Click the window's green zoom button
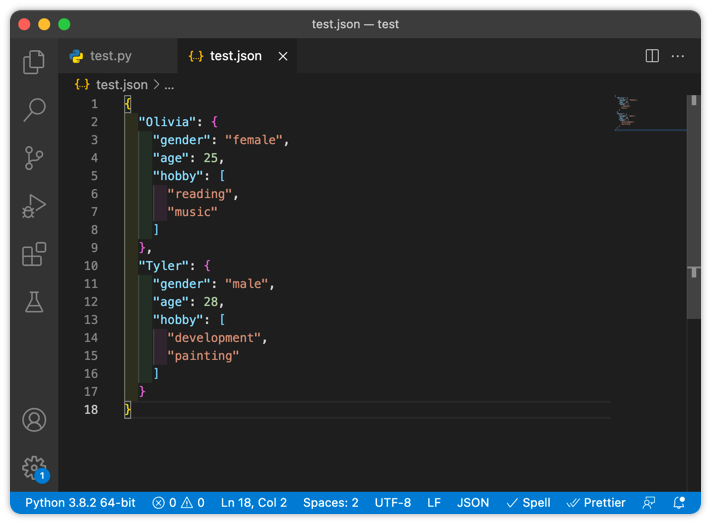 click(64, 24)
